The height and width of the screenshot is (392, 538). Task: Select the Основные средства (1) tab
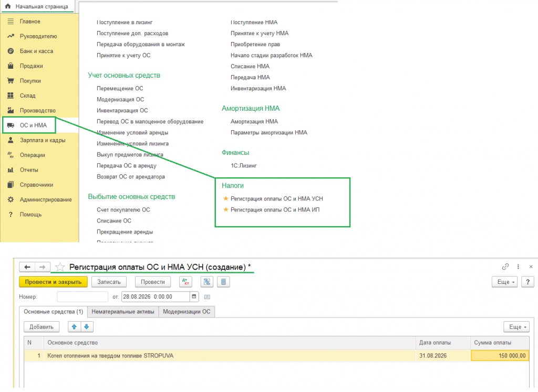coord(53,312)
